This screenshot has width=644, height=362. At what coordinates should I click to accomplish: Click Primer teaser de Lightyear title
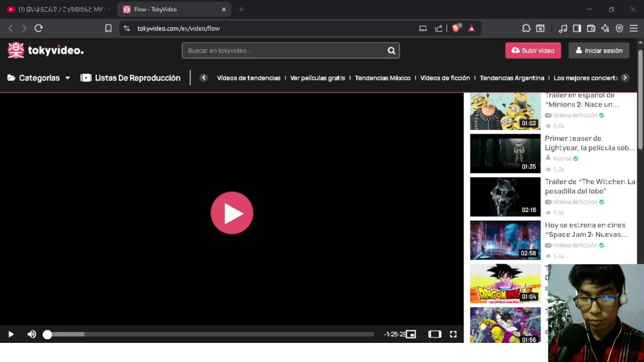(x=590, y=143)
